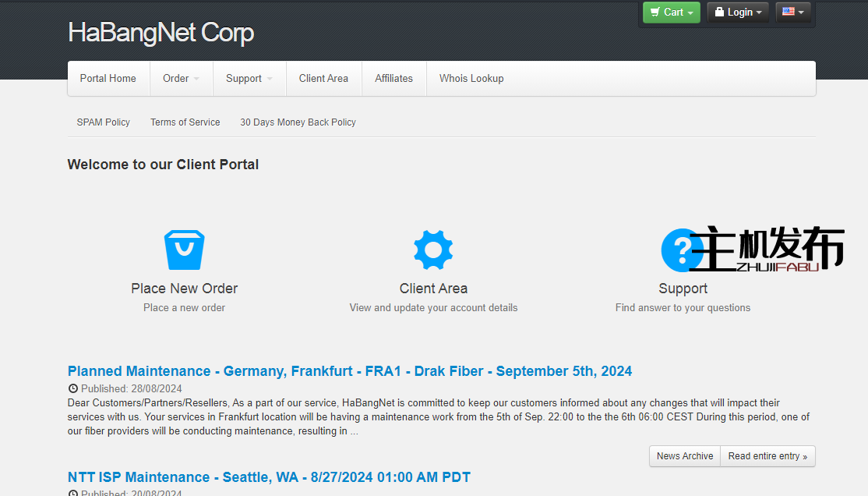Image resolution: width=868 pixels, height=496 pixels.
Task: Open the Support navigation menu
Action: [x=249, y=79]
